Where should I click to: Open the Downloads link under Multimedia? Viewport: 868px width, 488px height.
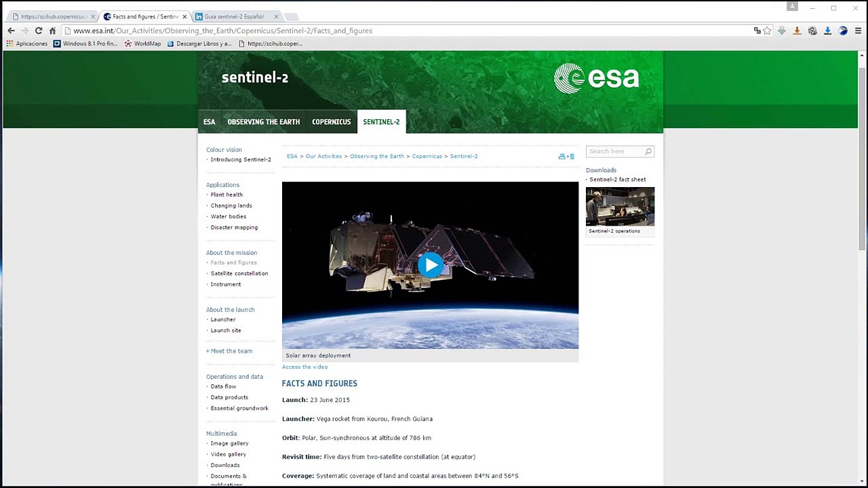pyautogui.click(x=225, y=465)
